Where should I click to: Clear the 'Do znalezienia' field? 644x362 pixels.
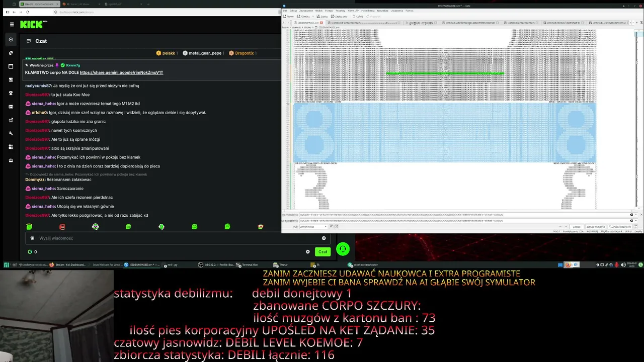pyautogui.click(x=632, y=215)
